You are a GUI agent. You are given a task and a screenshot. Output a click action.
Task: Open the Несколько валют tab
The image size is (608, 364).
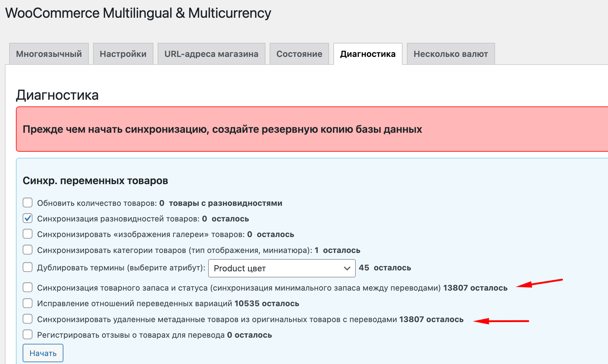pyautogui.click(x=451, y=54)
